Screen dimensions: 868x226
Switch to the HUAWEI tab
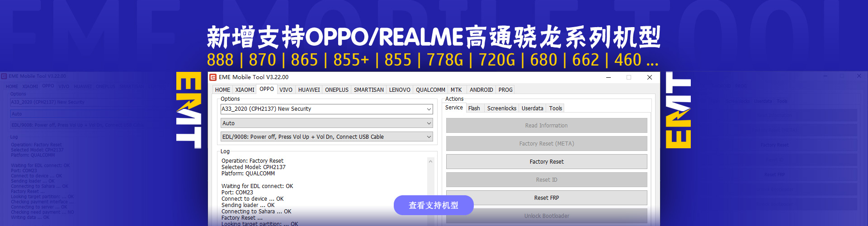(x=309, y=90)
